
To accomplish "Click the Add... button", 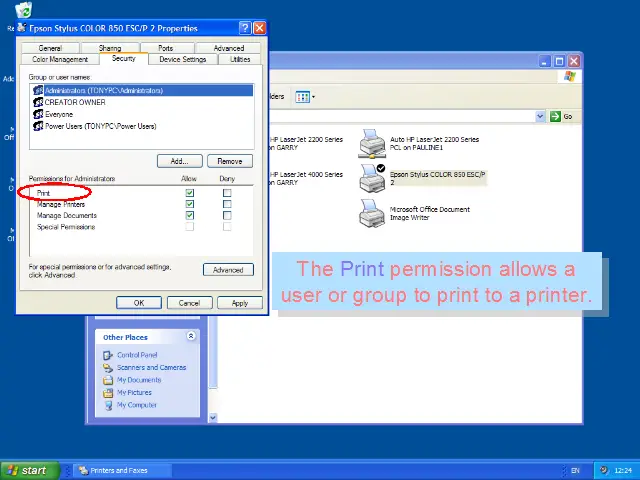I will pyautogui.click(x=180, y=161).
